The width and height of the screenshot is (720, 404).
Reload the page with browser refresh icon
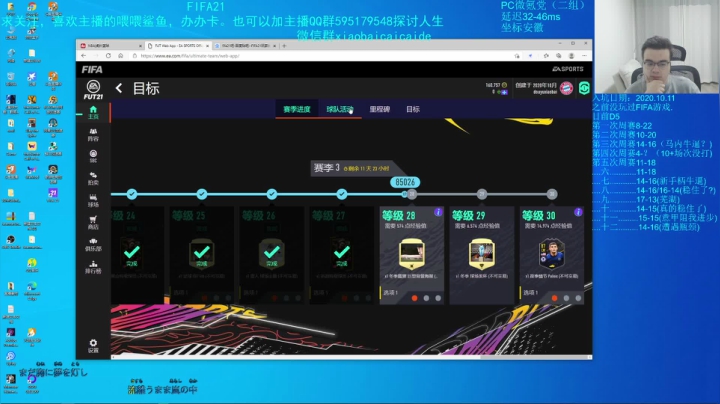(x=108, y=56)
